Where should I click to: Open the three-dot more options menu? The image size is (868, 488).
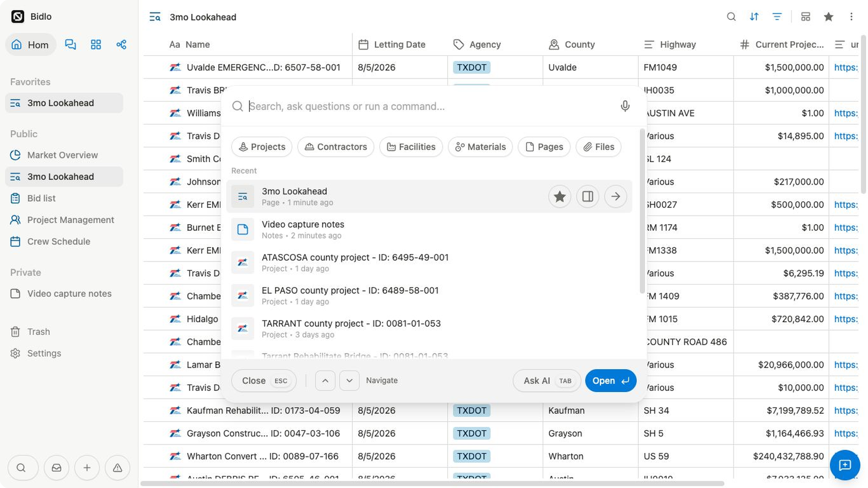pos(851,17)
